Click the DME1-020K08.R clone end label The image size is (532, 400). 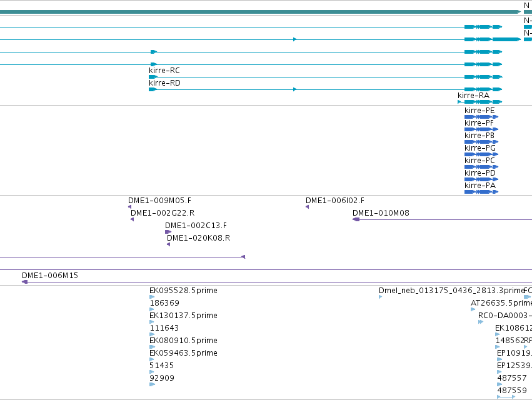pos(198,238)
